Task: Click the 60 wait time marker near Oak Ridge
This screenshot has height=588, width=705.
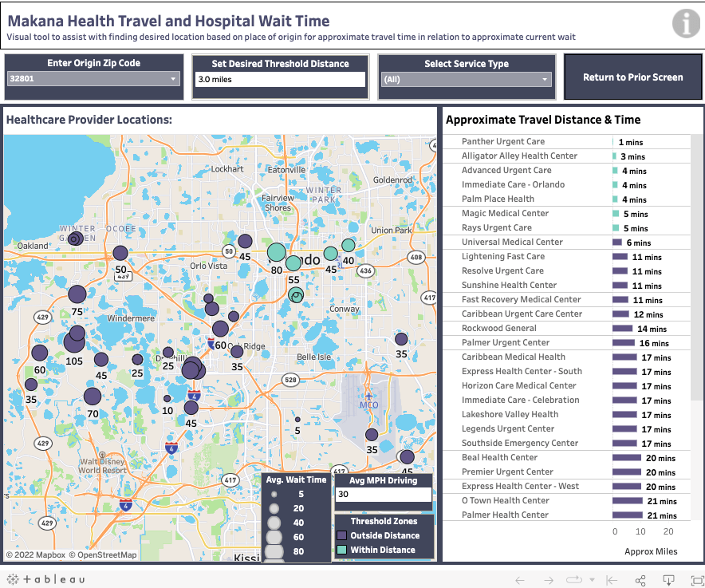Action: pos(220,329)
